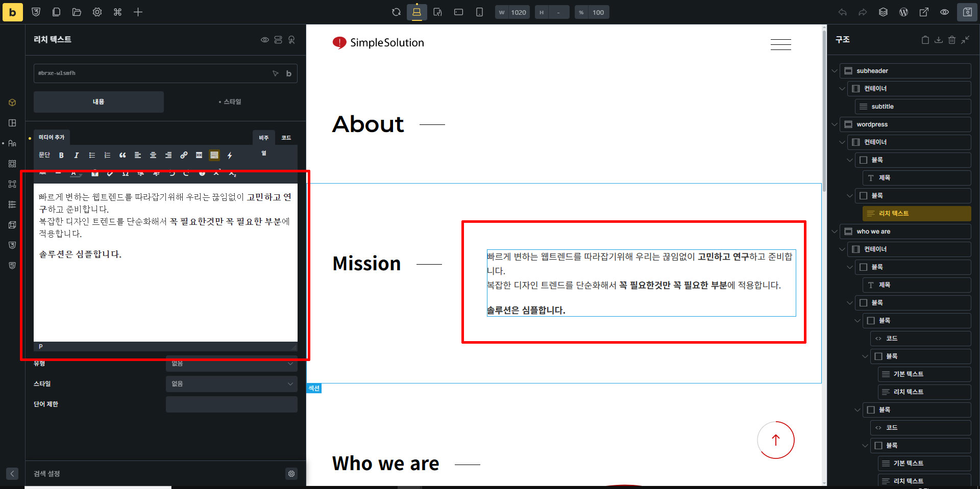980x489 pixels.
Task: Toggle bold formatting in the rich text editor
Action: [x=61, y=155]
